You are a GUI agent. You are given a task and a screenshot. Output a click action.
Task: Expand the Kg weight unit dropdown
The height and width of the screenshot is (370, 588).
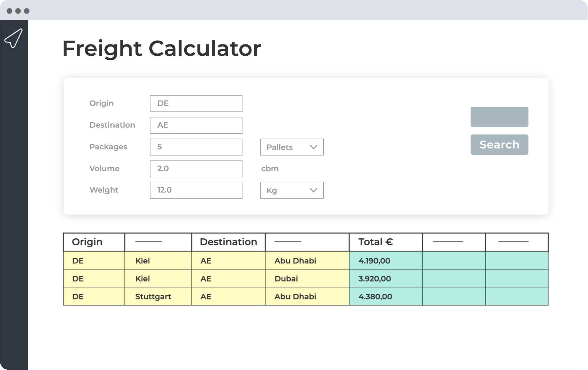[x=292, y=190]
